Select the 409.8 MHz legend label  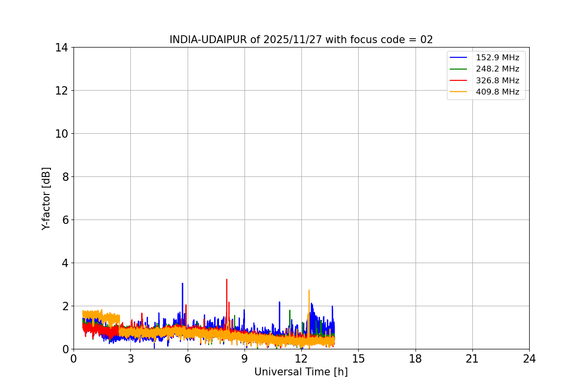point(497,92)
